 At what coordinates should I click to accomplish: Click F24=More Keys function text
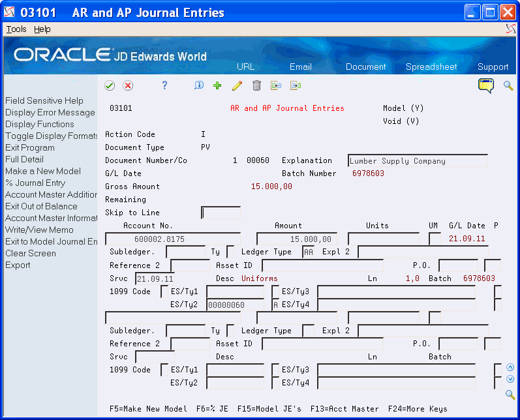tap(418, 409)
